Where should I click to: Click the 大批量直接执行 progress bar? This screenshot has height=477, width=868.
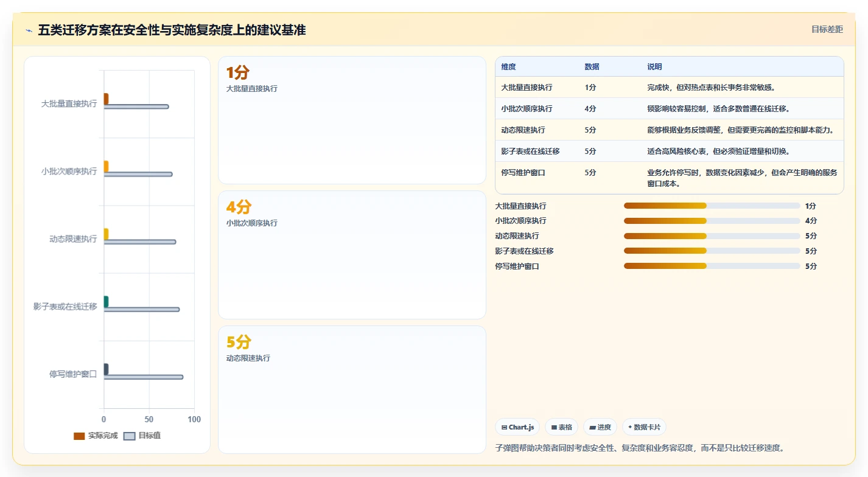click(x=712, y=206)
